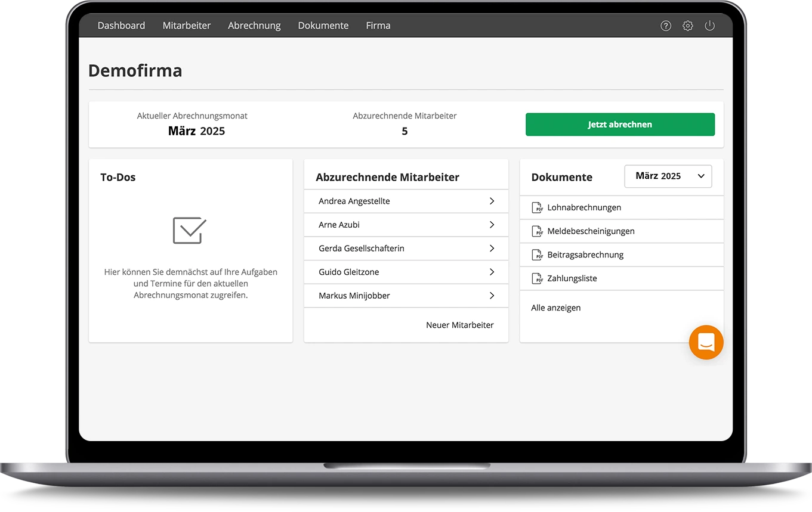The height and width of the screenshot is (512, 812).
Task: Open the orange chat support bubble
Action: [706, 342]
